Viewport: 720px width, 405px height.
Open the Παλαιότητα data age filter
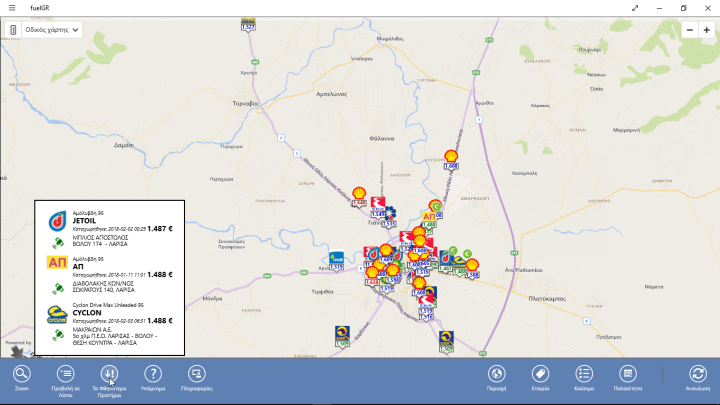tap(628, 374)
